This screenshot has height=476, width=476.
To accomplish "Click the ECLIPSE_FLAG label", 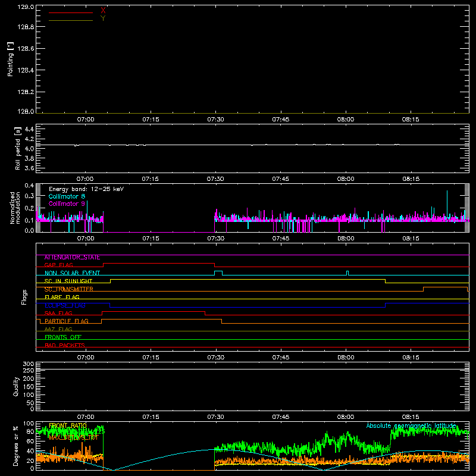I will [x=65, y=305].
